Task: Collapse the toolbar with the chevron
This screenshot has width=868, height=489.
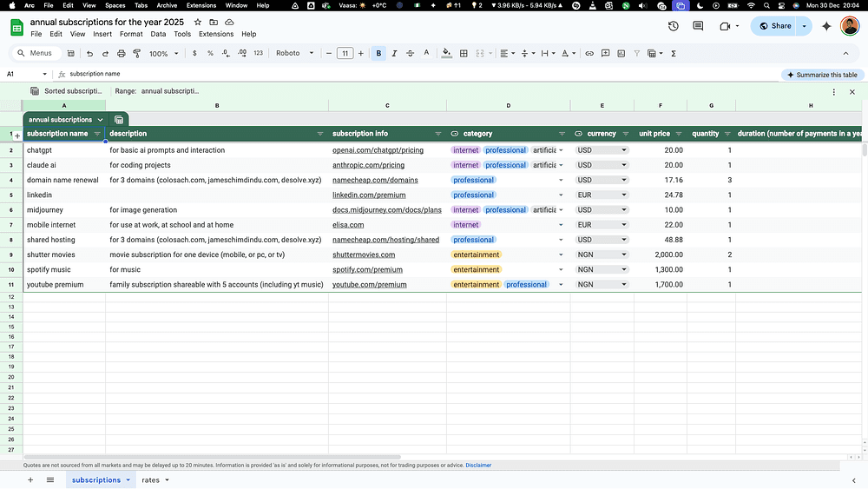Action: click(845, 54)
